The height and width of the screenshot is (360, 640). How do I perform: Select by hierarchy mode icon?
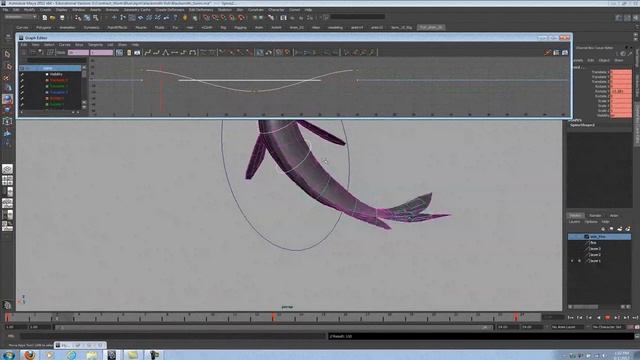(x=78, y=18)
